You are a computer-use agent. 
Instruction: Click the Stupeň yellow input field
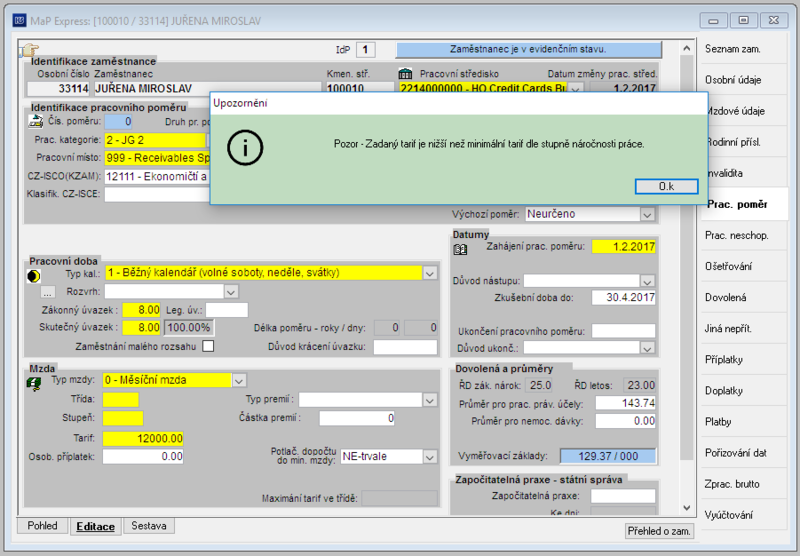(x=123, y=418)
